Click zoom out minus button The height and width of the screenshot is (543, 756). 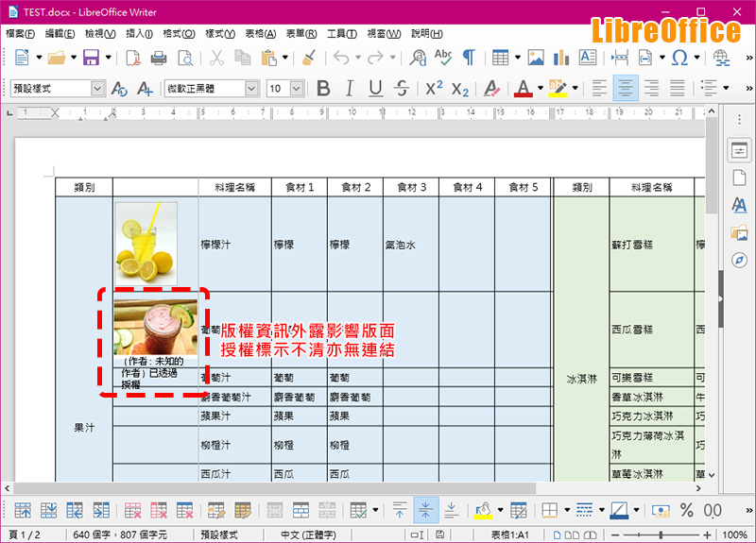(x=615, y=535)
